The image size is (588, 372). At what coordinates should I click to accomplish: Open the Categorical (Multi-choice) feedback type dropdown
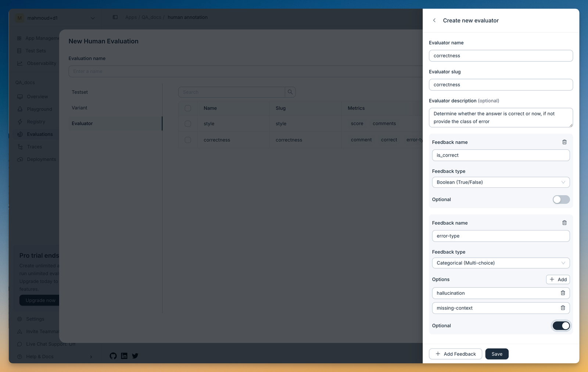tap(501, 263)
